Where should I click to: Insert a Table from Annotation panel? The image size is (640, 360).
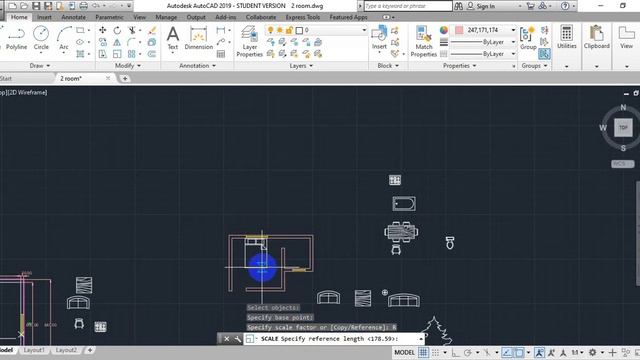(x=221, y=54)
